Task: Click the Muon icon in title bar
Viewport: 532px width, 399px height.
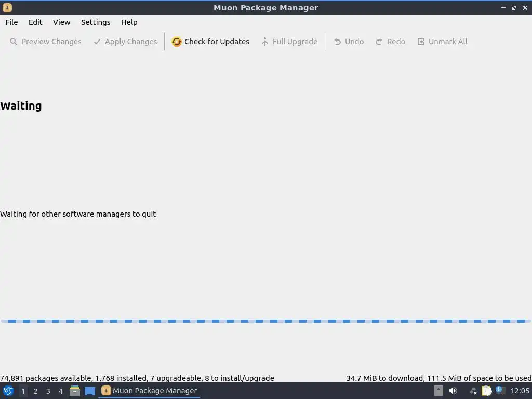Action: pyautogui.click(x=7, y=7)
